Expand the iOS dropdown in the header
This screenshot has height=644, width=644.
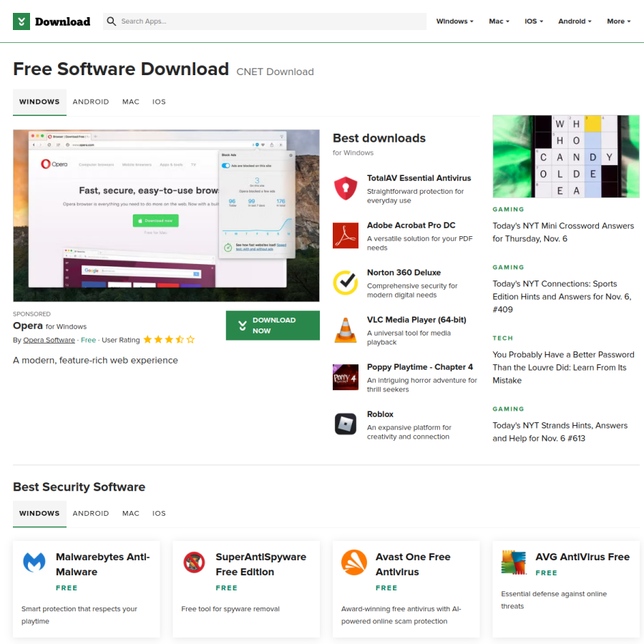point(534,21)
